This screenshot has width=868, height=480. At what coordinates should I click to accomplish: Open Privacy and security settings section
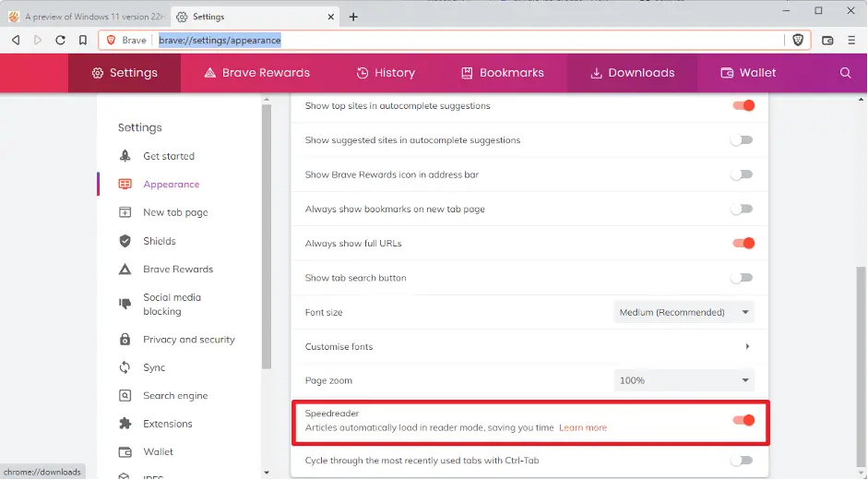click(189, 339)
